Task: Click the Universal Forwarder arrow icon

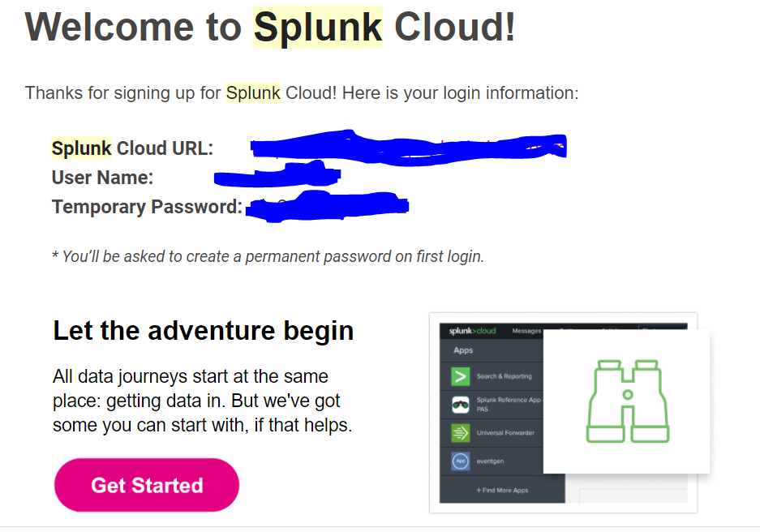Action: coord(461,433)
